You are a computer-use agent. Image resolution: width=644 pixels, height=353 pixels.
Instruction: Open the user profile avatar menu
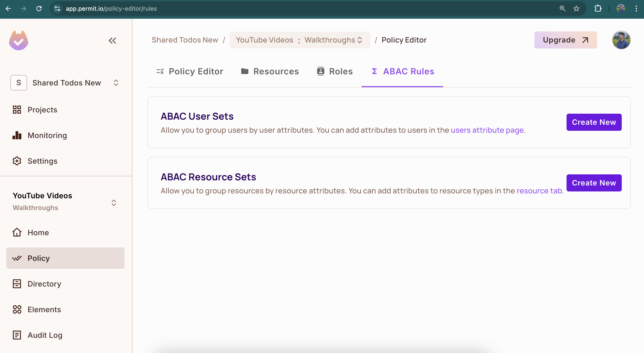click(621, 40)
